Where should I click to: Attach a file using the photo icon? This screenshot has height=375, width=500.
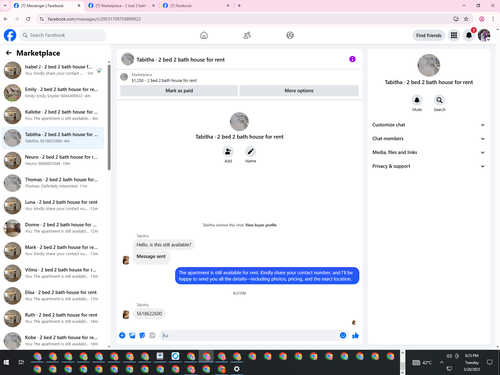coord(132,335)
